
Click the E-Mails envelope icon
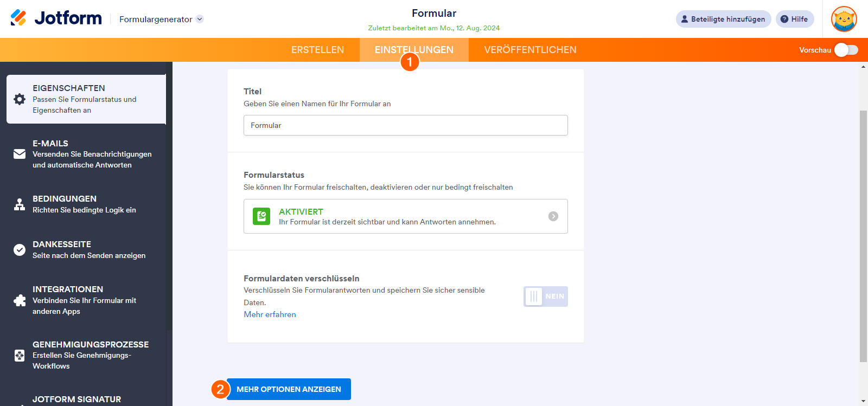(20, 154)
